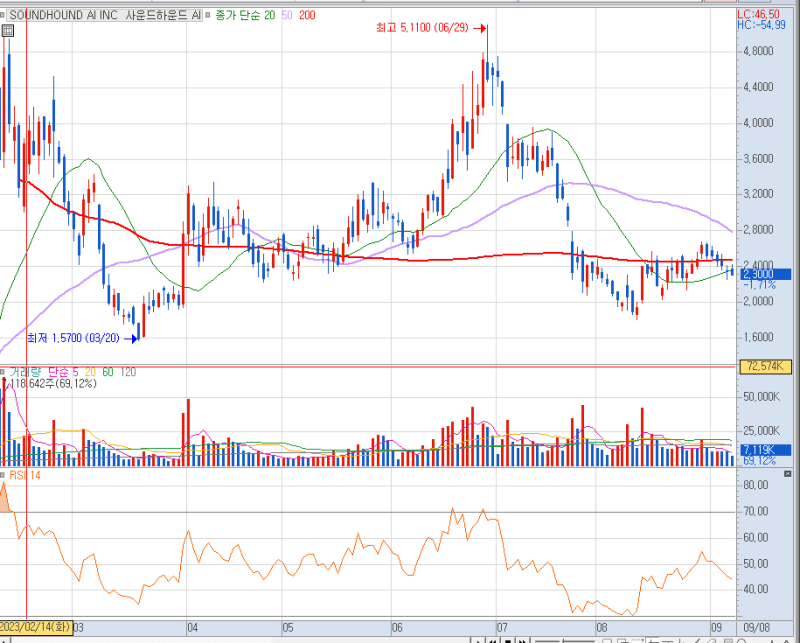Click the 7,119K volume tag on right axis

(x=763, y=450)
